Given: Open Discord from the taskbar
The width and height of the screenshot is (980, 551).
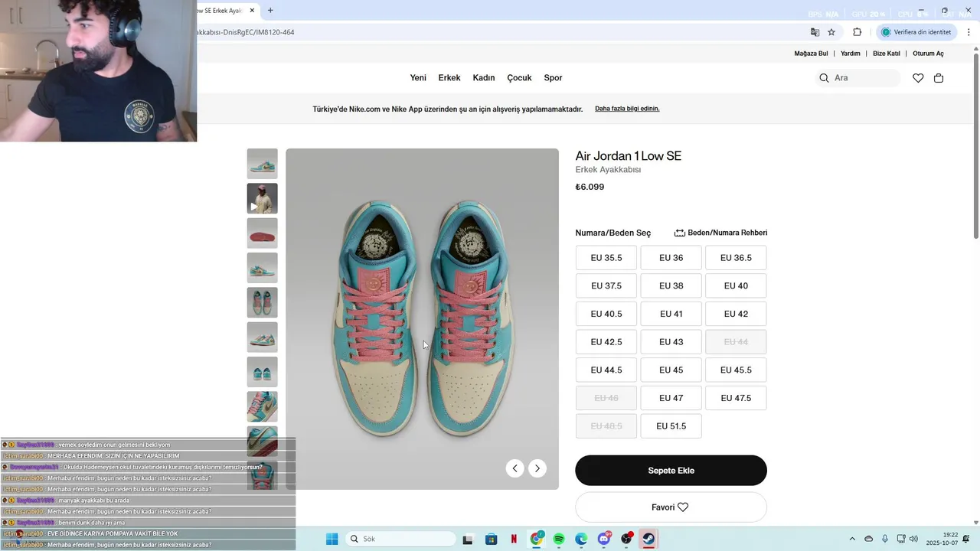Looking at the screenshot, I should [x=604, y=539].
